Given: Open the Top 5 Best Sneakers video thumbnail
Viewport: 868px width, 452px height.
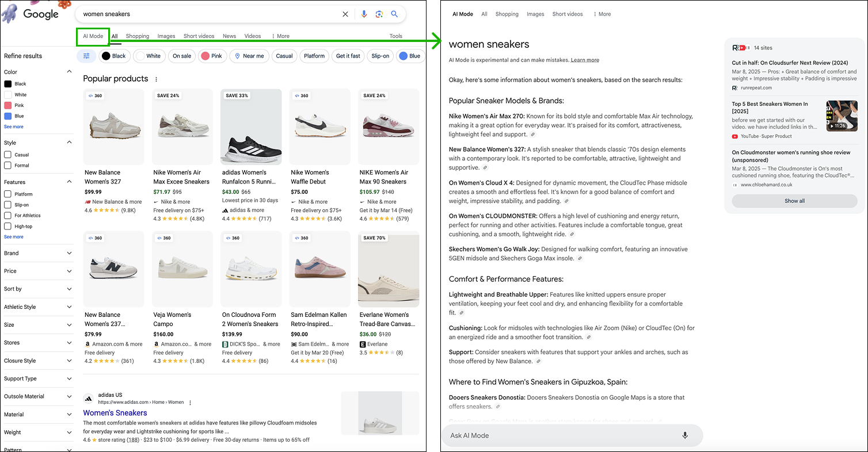Looking at the screenshot, I should point(842,116).
